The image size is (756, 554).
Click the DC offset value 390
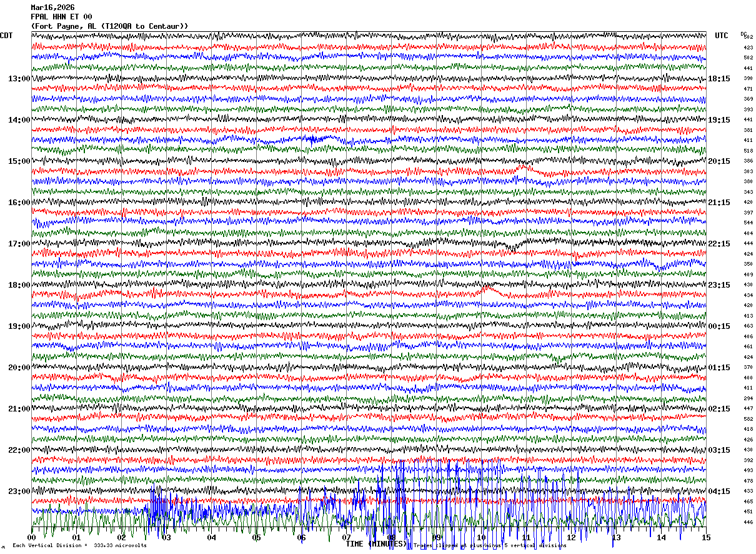pos(748,79)
